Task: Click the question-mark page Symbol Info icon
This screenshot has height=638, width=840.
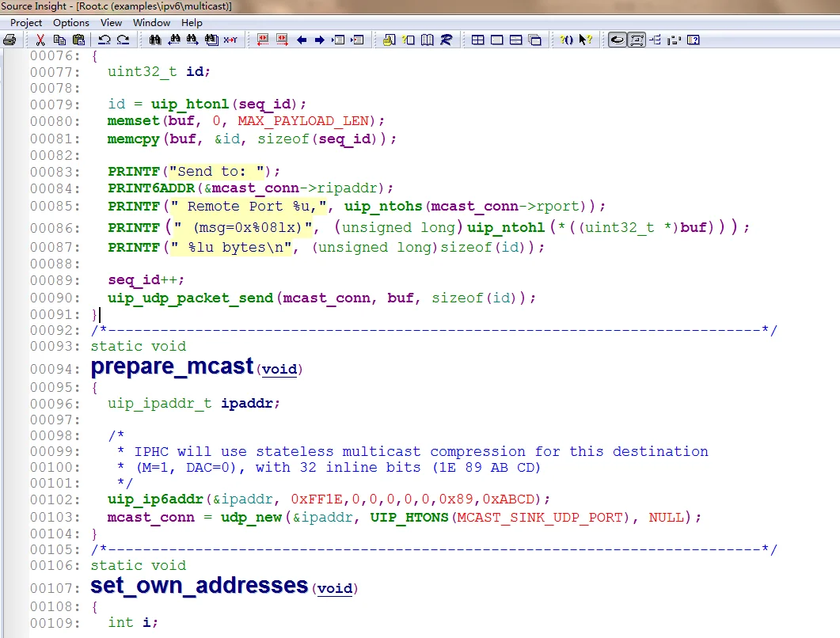Action: coord(409,40)
